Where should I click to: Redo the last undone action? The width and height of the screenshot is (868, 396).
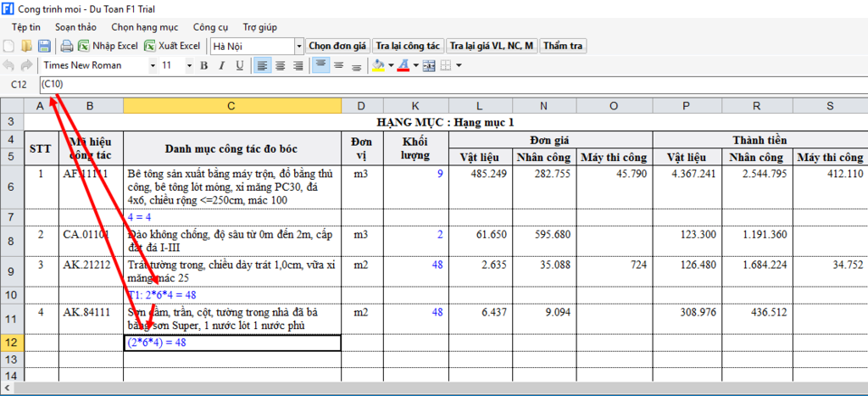point(26,66)
